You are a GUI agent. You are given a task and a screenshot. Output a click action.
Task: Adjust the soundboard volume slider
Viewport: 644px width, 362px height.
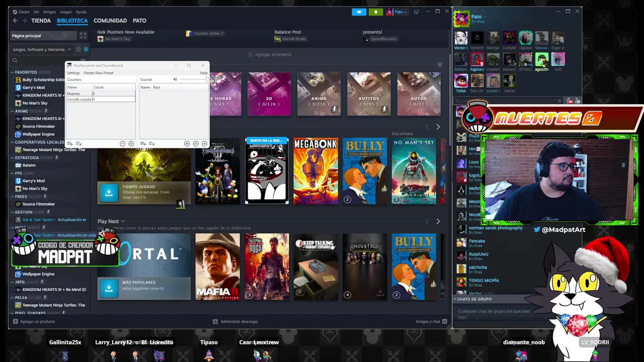(x=194, y=79)
